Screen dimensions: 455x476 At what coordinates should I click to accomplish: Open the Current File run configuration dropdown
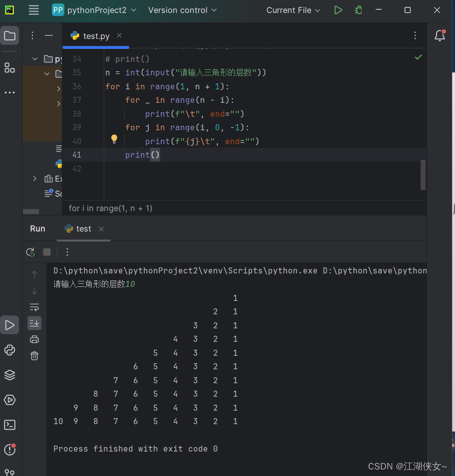(293, 9)
